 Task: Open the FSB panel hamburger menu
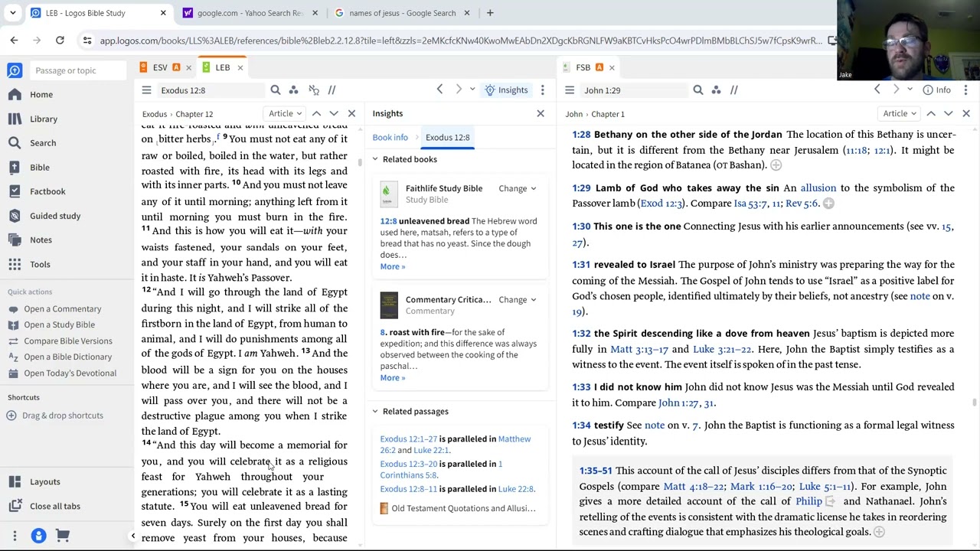(570, 90)
